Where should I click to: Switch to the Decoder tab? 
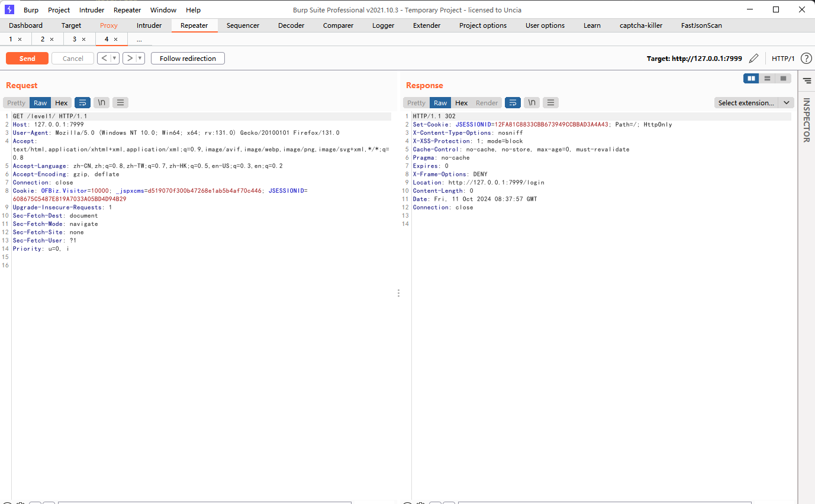point(291,25)
